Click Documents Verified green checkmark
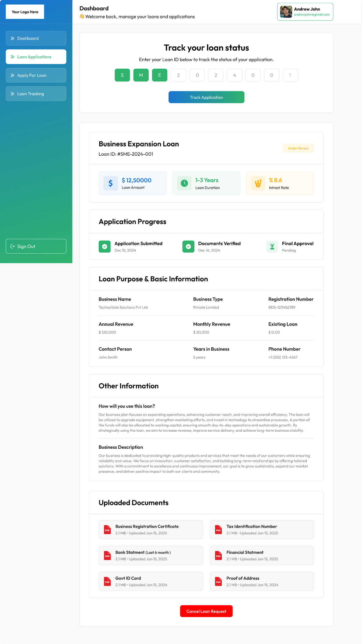The width and height of the screenshot is (362, 644). coord(188,247)
